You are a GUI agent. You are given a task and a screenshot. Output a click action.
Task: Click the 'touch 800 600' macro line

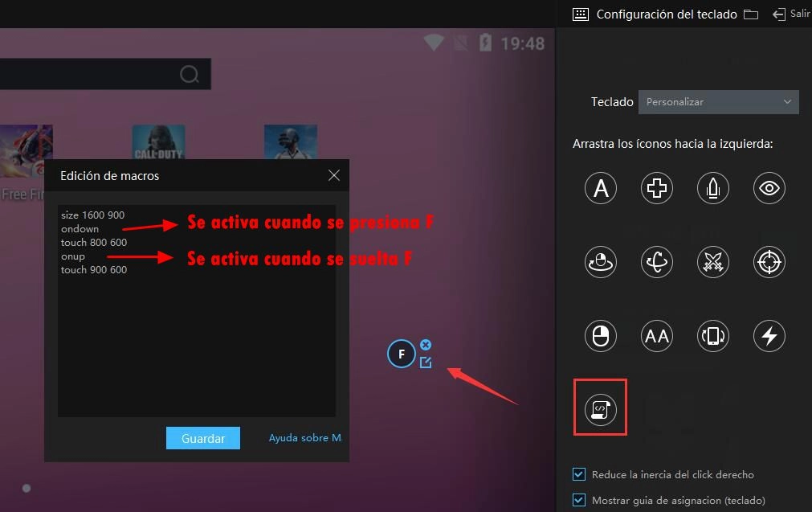pyautogui.click(x=94, y=243)
